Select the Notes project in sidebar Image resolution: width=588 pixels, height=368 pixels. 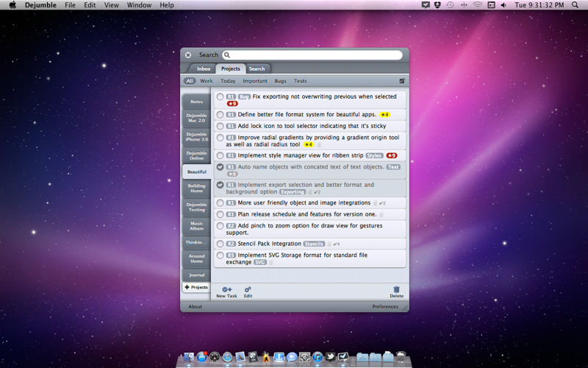point(196,102)
